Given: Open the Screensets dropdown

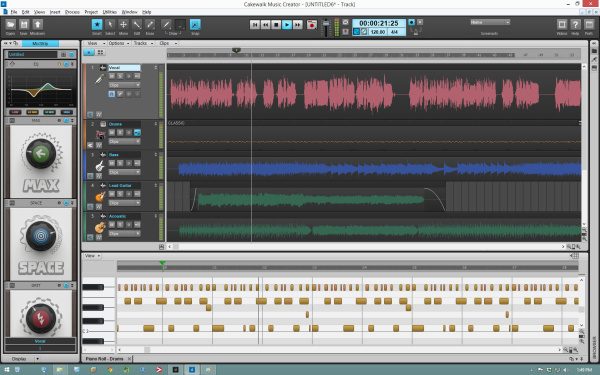Looking at the screenshot, I should (490, 22).
